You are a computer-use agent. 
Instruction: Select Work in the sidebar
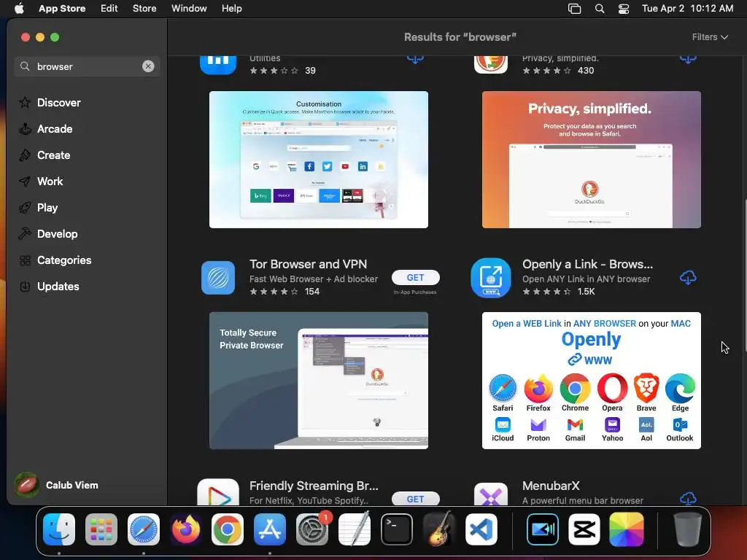50,181
